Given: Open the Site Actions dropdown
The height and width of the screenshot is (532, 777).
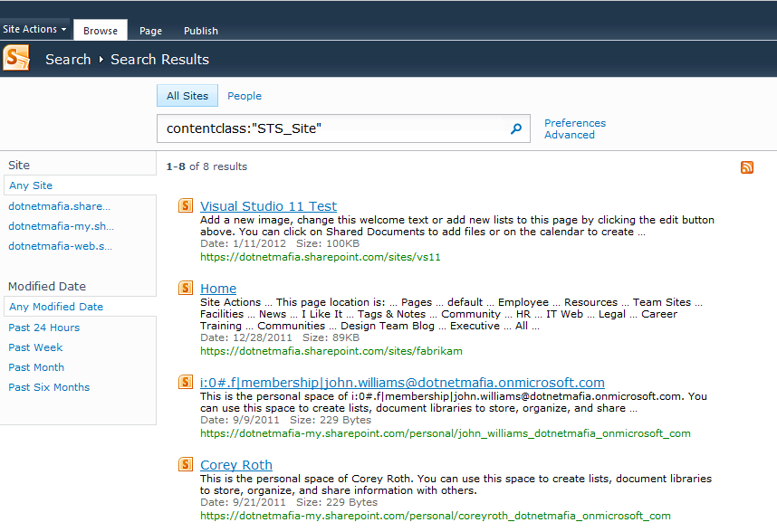Looking at the screenshot, I should coord(34,29).
